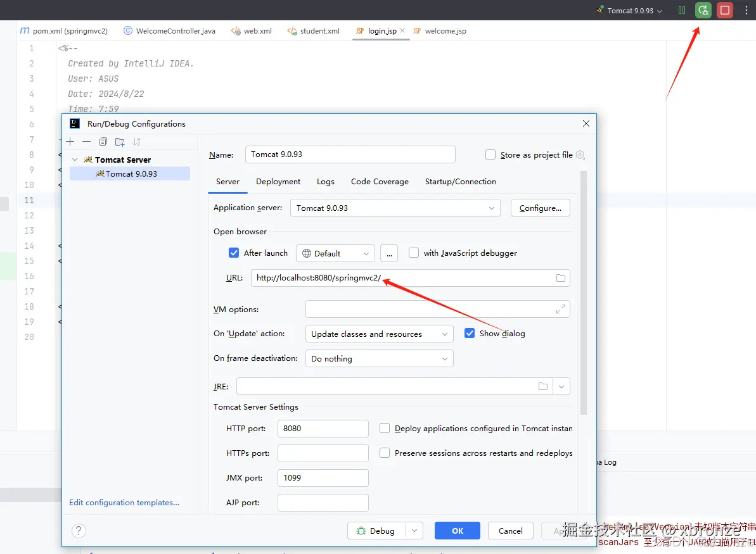The image size is (756, 554).
Task: Check Deploy applications configured in Tomcat instance
Action: click(385, 428)
